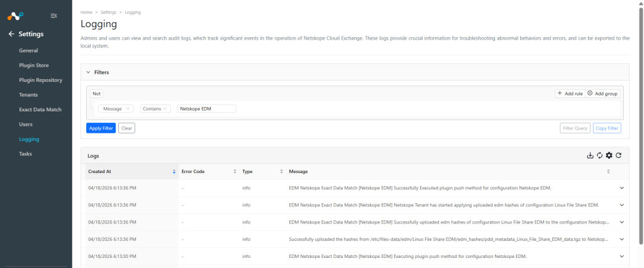The width and height of the screenshot is (644, 268).
Task: Reload logs with the refresh icon
Action: pyautogui.click(x=618, y=155)
